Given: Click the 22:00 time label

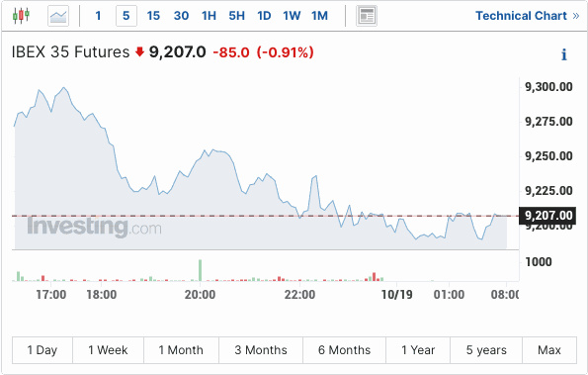Looking at the screenshot, I should click(x=299, y=294).
